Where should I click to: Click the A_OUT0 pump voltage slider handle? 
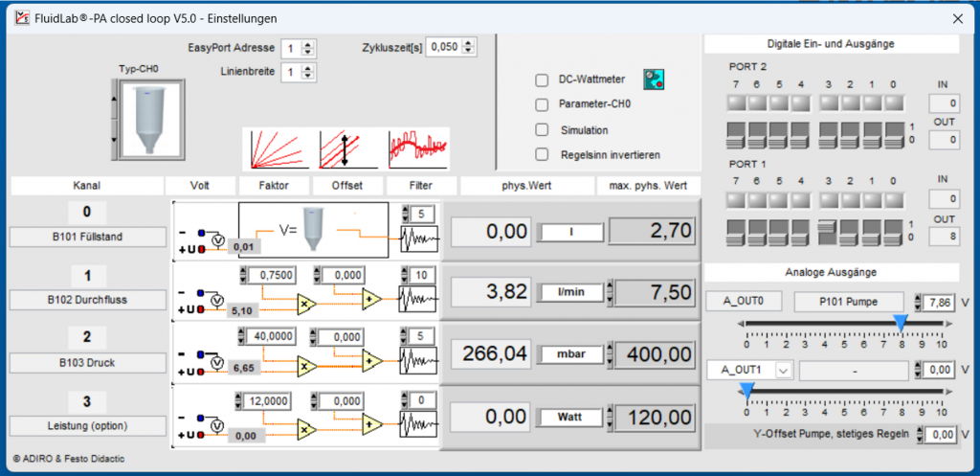click(901, 324)
